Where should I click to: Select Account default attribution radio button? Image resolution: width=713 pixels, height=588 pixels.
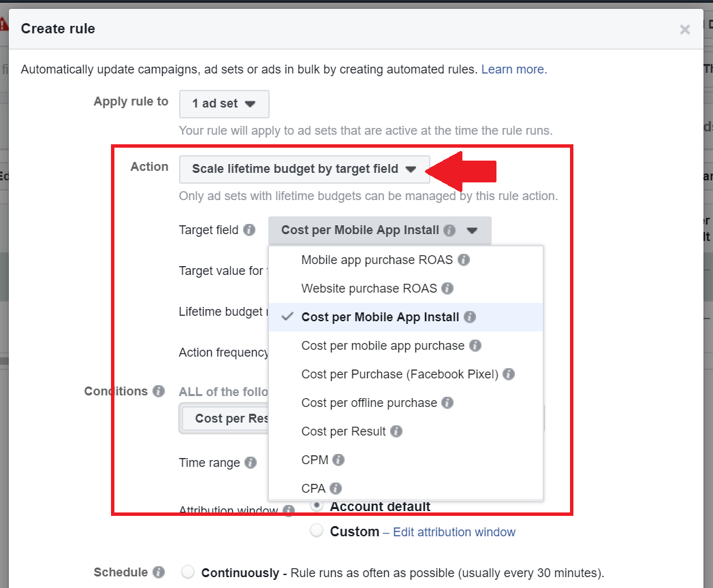pos(317,505)
